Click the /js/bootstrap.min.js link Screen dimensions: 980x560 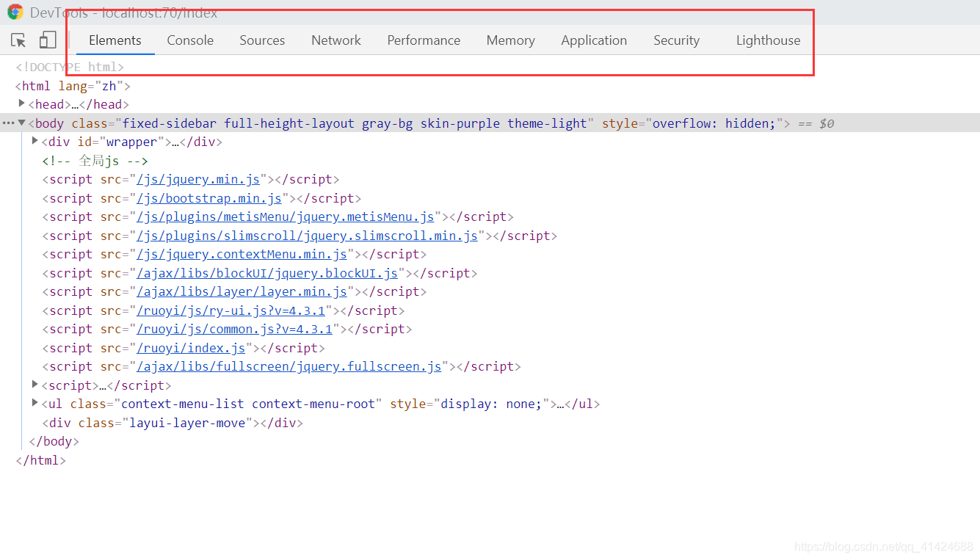click(209, 197)
